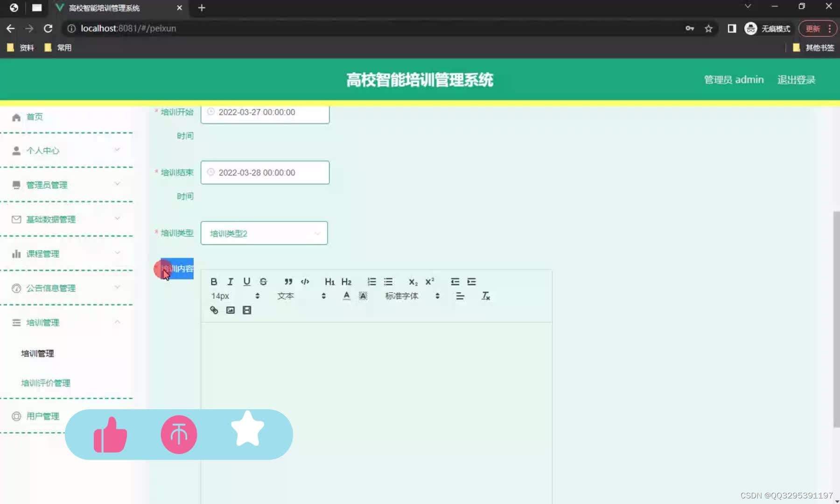The width and height of the screenshot is (840, 504).
Task: Insert a blockquote in the editor
Action: [288, 281]
